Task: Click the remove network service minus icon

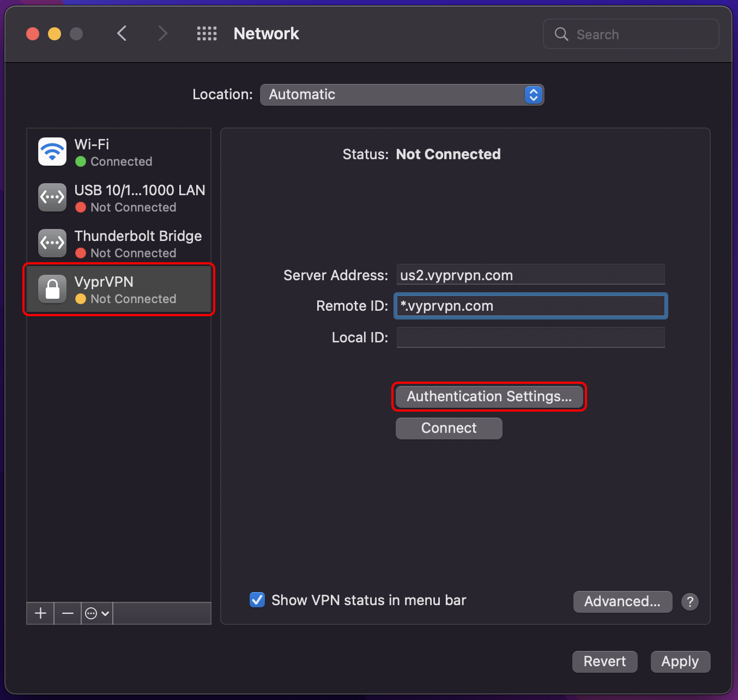Action: tap(67, 613)
